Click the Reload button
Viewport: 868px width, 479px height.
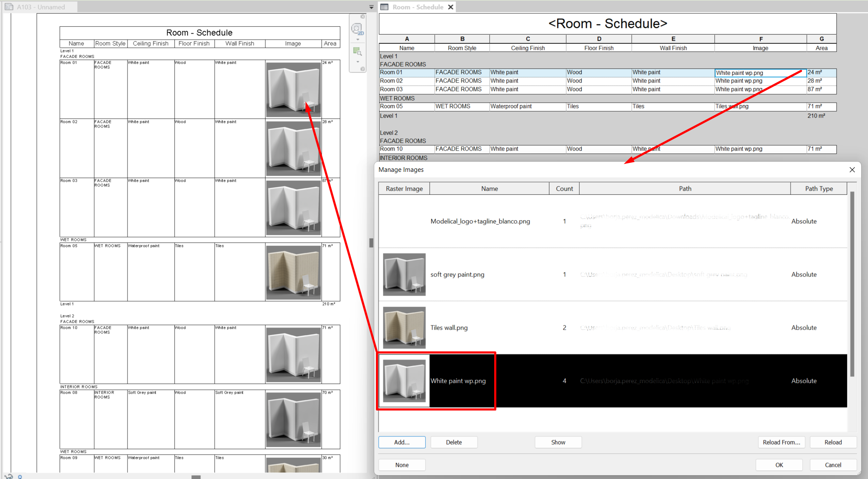833,442
